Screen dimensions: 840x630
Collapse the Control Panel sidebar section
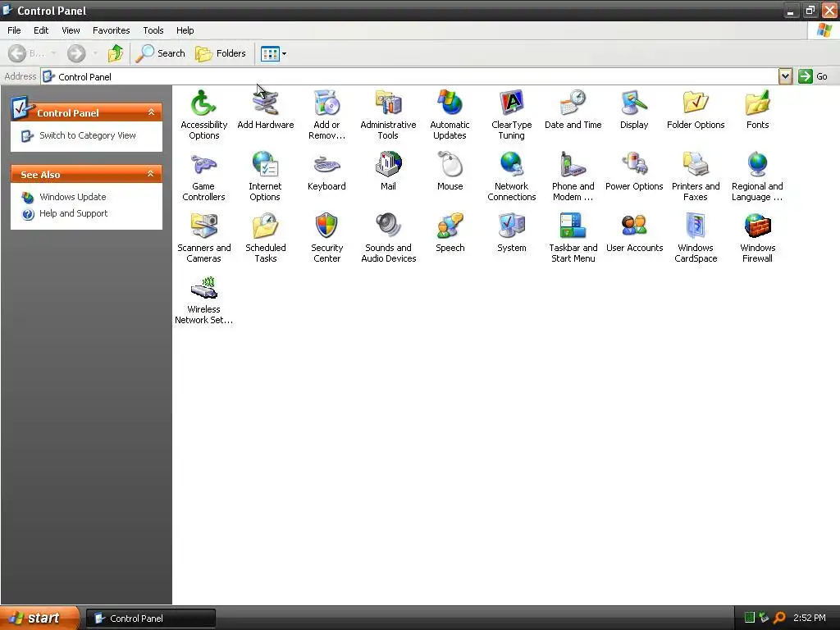[x=151, y=112]
